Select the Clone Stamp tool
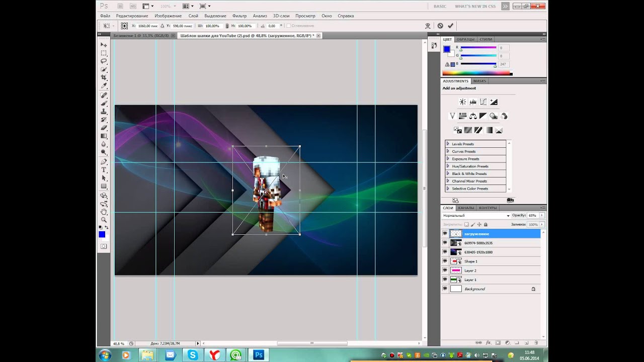The image size is (644, 362). pyautogui.click(x=104, y=111)
